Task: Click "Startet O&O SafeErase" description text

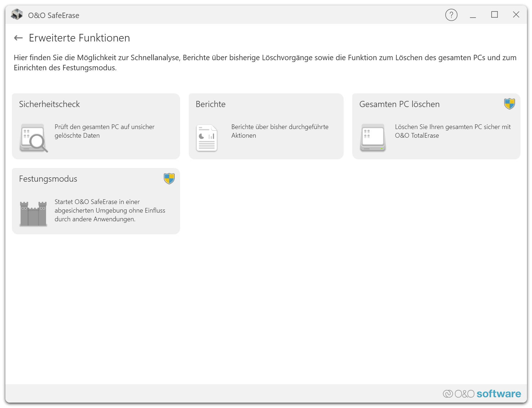Action: pos(110,210)
